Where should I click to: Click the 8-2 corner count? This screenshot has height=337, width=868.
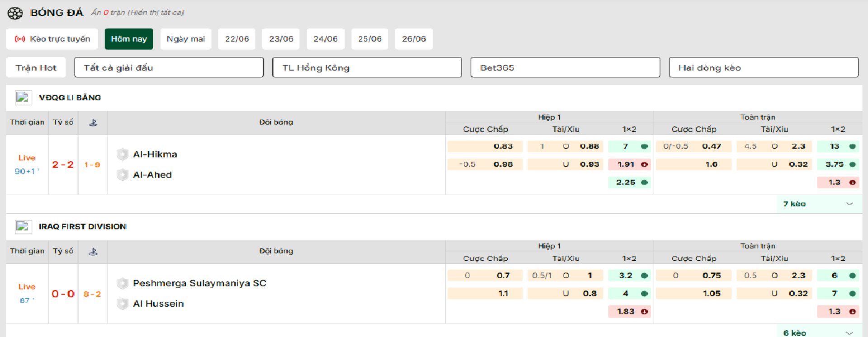coord(92,294)
